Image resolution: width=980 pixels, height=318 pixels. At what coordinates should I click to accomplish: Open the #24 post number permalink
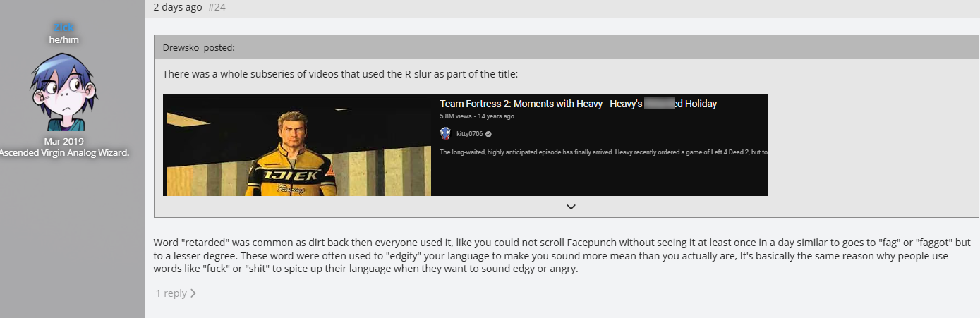[x=217, y=7]
